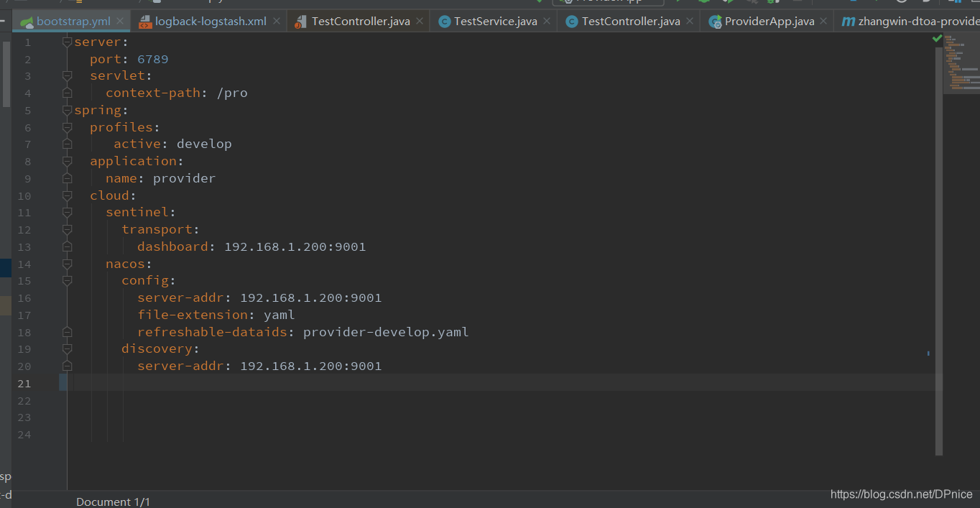Collapse the profiles block fold marker
Viewport: 980px width, 508px height.
(x=67, y=127)
